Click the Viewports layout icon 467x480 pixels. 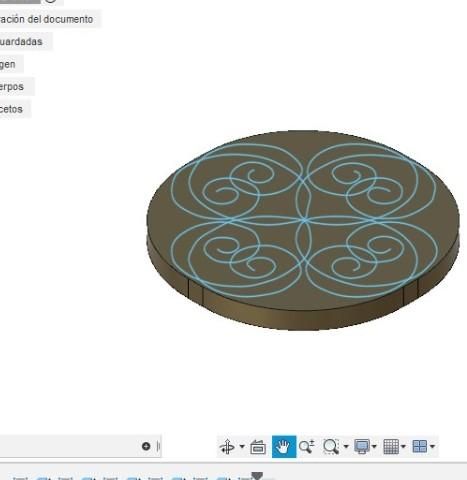click(420, 446)
